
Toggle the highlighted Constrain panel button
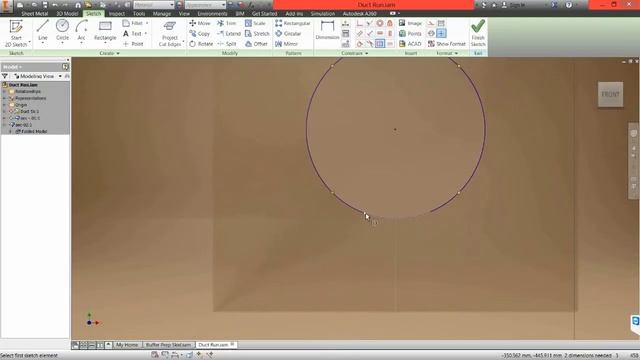coord(380,44)
